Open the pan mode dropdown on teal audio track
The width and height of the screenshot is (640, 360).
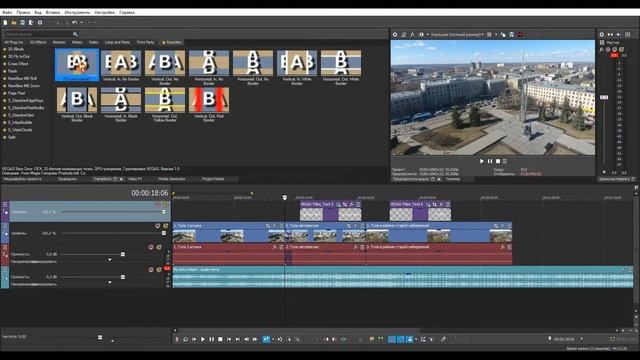coord(110,282)
